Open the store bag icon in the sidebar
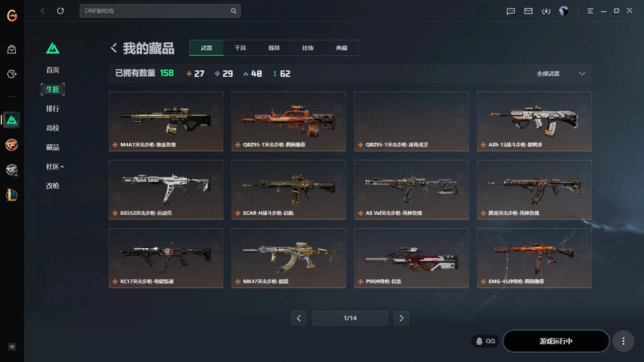 click(x=12, y=49)
